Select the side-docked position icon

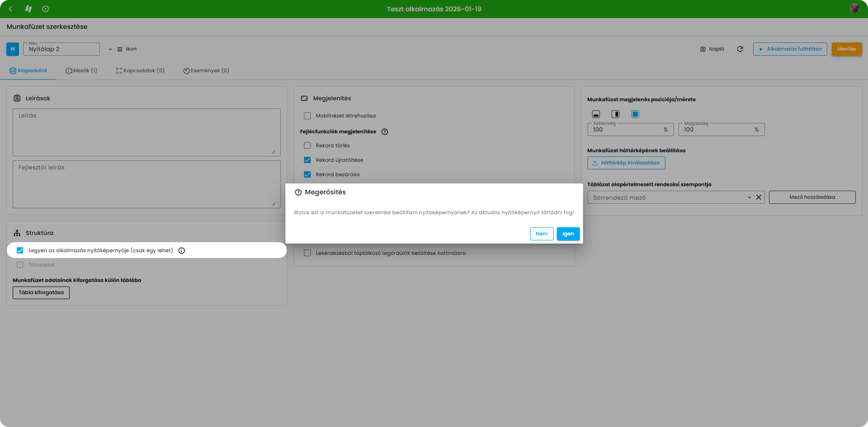(615, 114)
